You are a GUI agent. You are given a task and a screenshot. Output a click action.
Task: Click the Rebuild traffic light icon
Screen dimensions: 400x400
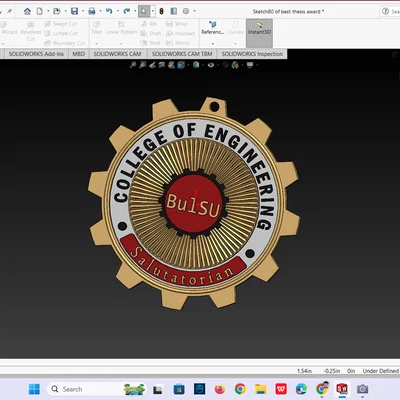pyautogui.click(x=161, y=11)
